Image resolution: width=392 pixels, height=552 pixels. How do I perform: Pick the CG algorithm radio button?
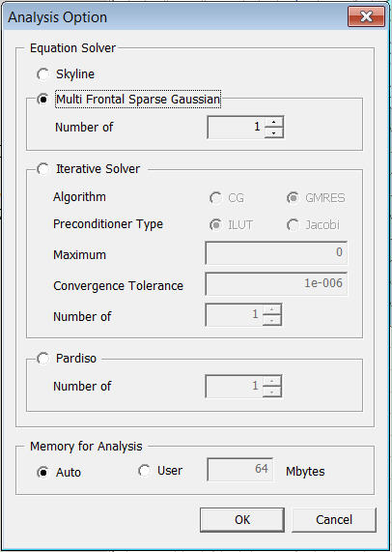pos(215,198)
